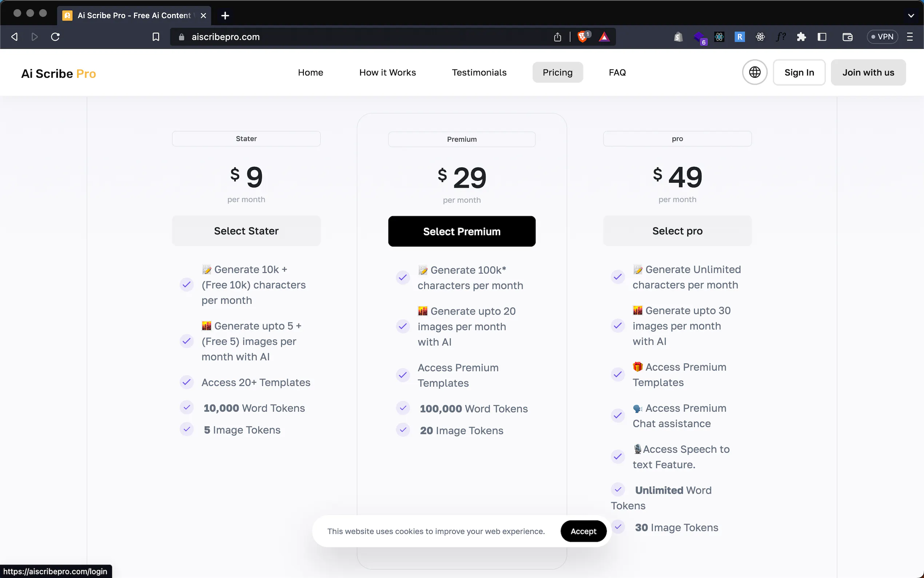Image resolution: width=924 pixels, height=578 pixels.
Task: Click the globe language selector icon
Action: (754, 72)
